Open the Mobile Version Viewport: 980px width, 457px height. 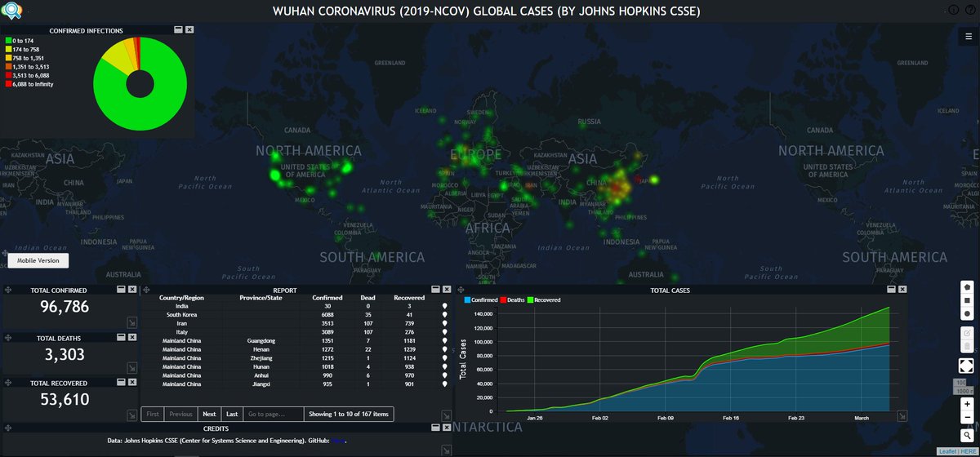tap(38, 260)
